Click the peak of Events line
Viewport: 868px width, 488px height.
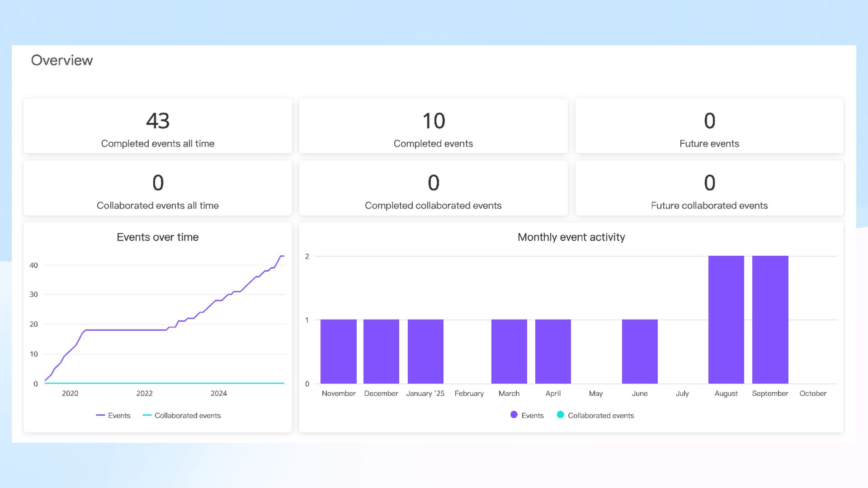(x=282, y=256)
